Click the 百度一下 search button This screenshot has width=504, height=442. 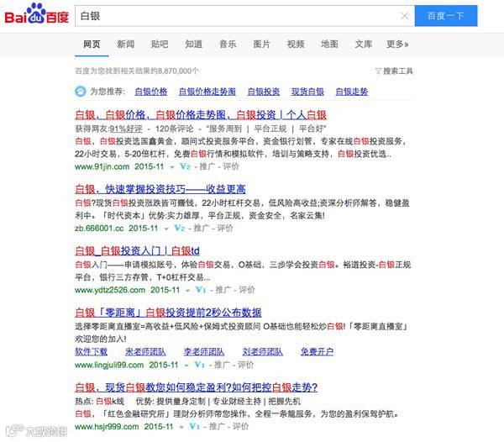[446, 16]
